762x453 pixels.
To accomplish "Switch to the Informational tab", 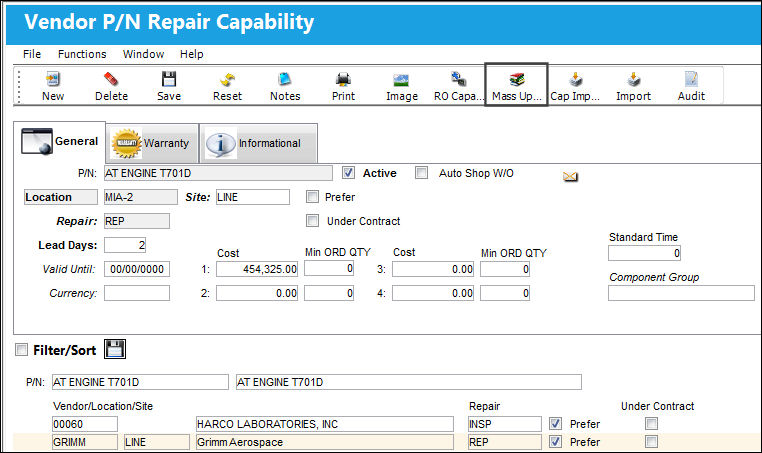I will click(x=259, y=143).
